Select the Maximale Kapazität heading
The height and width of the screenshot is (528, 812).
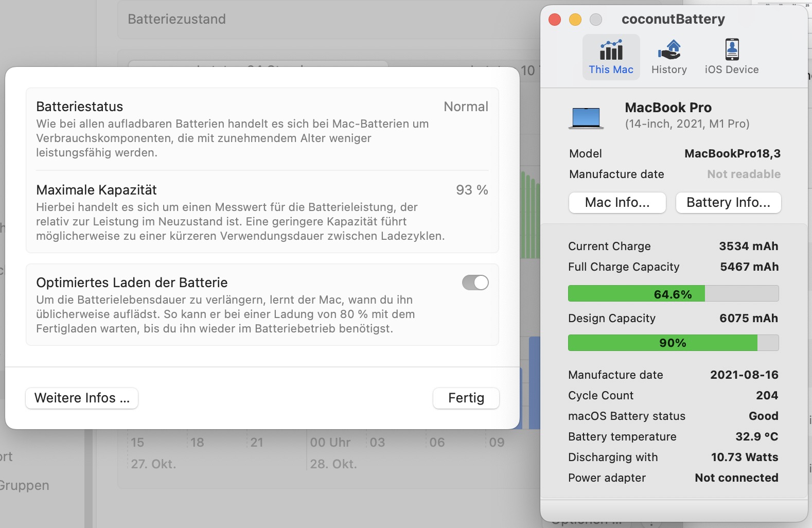[96, 190]
